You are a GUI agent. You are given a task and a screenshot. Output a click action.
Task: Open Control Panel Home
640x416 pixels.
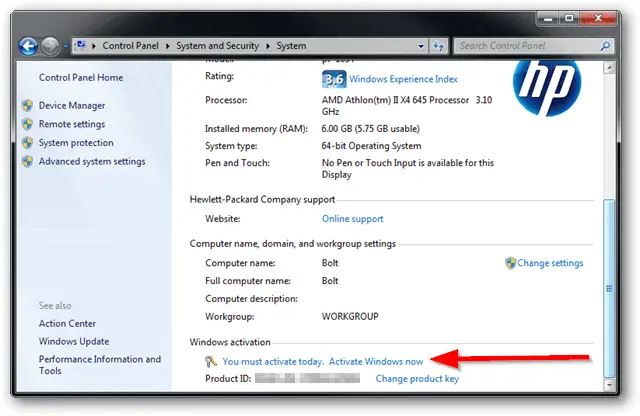point(81,78)
